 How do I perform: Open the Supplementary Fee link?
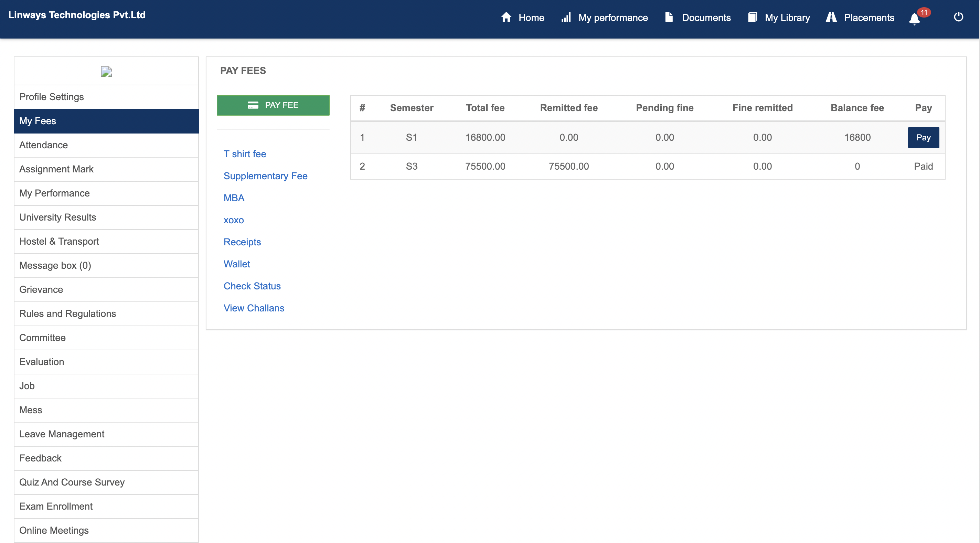pyautogui.click(x=265, y=176)
